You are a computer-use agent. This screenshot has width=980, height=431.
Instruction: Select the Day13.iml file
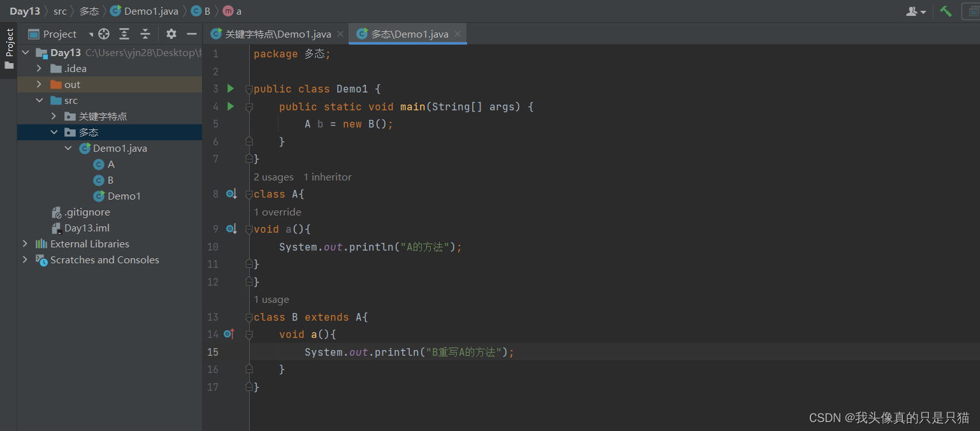click(x=81, y=228)
